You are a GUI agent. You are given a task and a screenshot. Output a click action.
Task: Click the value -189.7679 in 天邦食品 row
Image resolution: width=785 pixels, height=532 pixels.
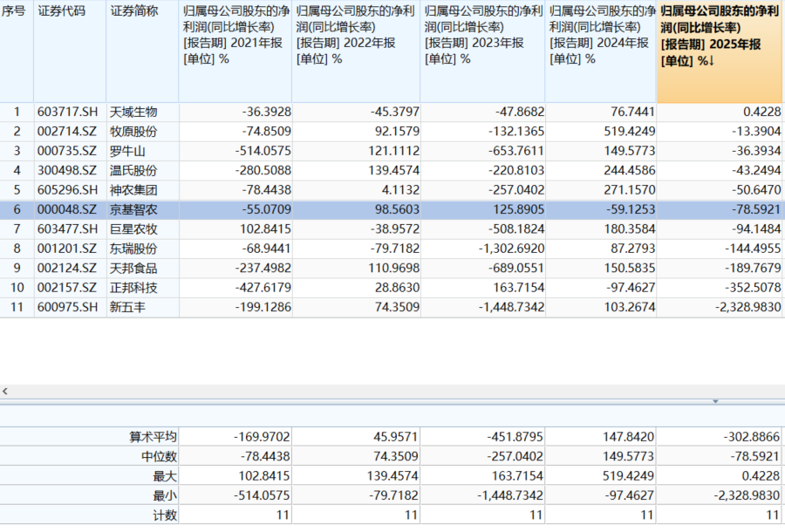[x=753, y=268]
